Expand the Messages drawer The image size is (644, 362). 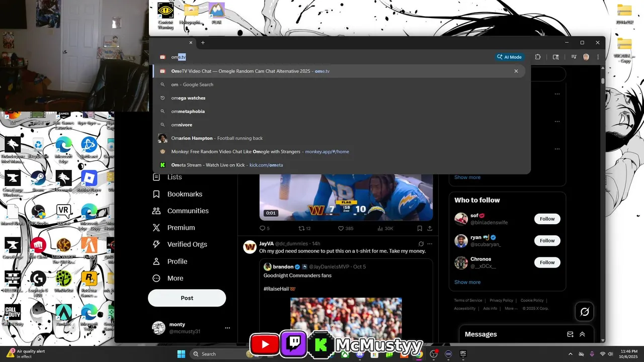pyautogui.click(x=582, y=334)
